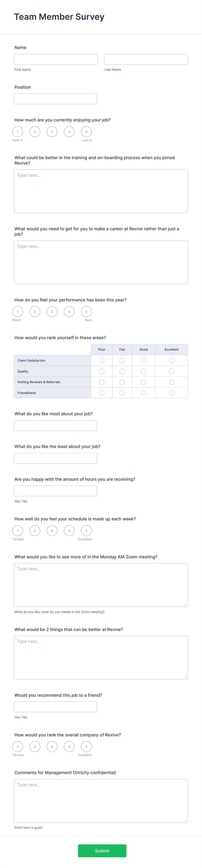Image resolution: width=202 pixels, height=868 pixels.
Task: Click the 'like most about your job' field
Action: pyautogui.click(x=55, y=425)
